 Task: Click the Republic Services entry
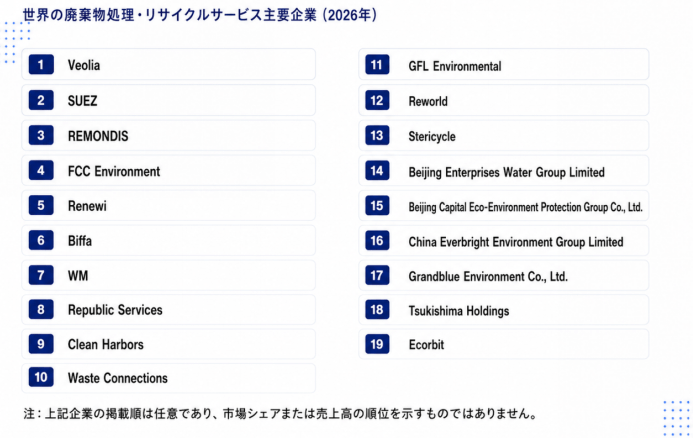[168, 310]
